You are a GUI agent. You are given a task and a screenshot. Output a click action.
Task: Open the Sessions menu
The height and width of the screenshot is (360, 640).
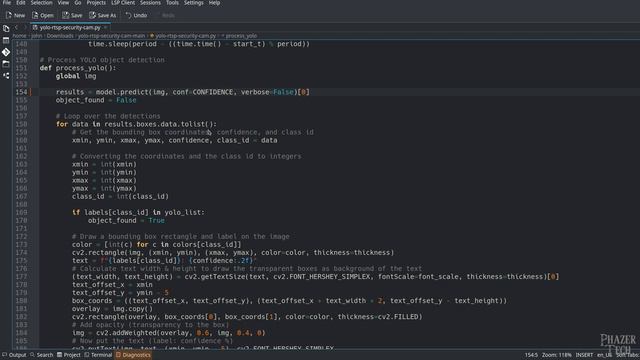tap(150, 3)
